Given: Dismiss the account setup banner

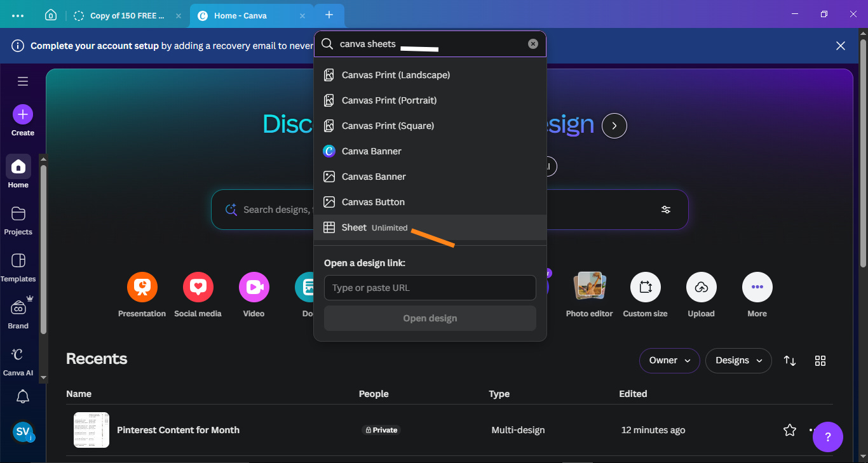Looking at the screenshot, I should click(841, 46).
